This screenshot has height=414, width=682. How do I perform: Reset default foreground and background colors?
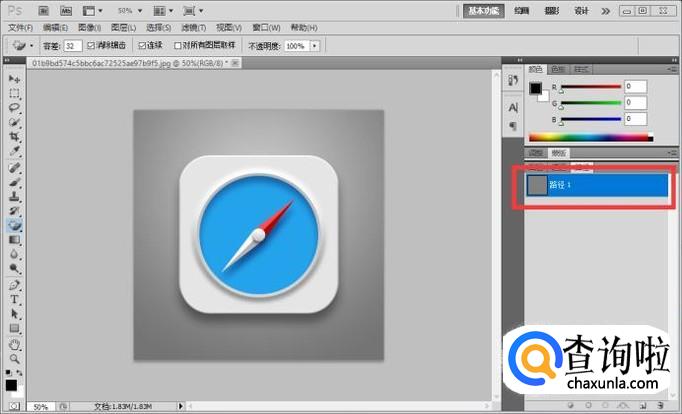pyautogui.click(x=8, y=373)
